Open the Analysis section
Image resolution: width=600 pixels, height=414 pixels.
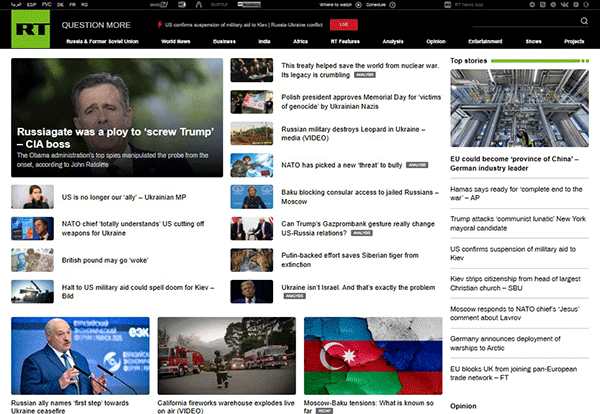[393, 41]
